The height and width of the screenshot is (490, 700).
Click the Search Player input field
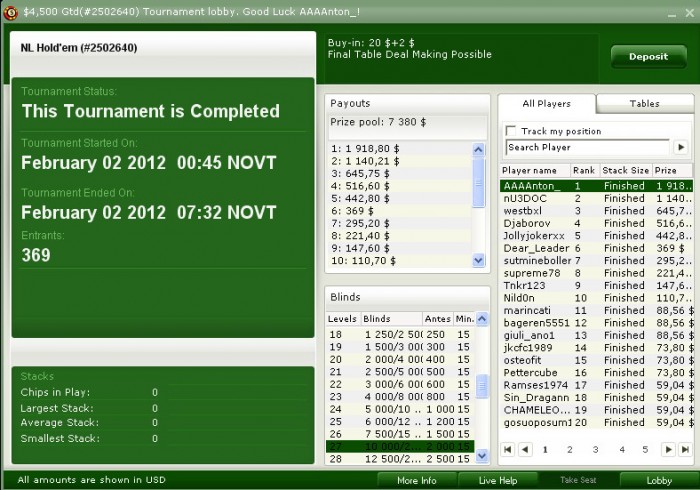(x=588, y=147)
